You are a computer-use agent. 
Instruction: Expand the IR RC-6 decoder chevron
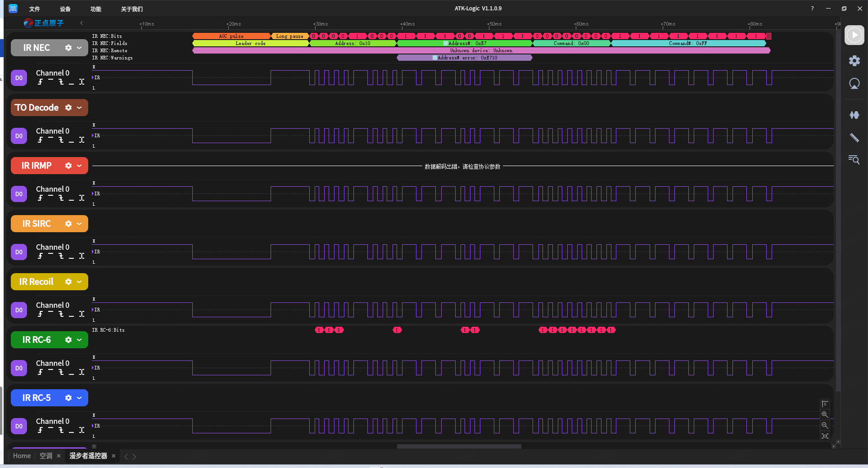click(x=79, y=340)
